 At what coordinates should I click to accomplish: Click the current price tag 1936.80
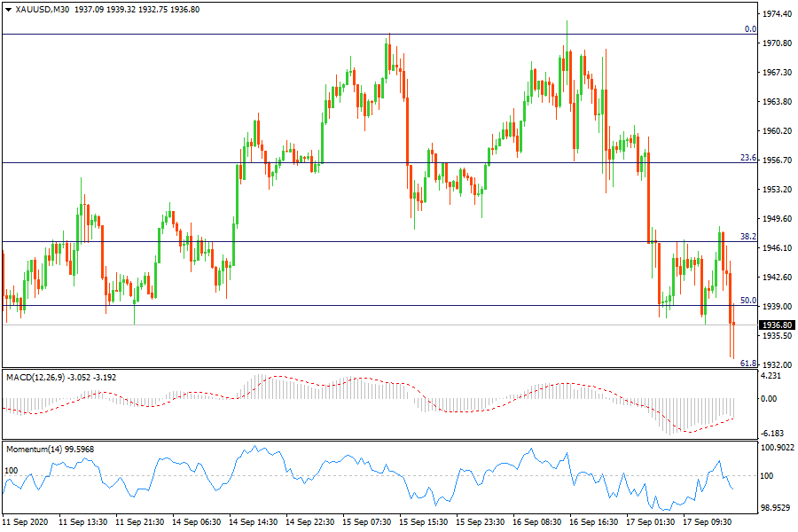[x=777, y=325]
